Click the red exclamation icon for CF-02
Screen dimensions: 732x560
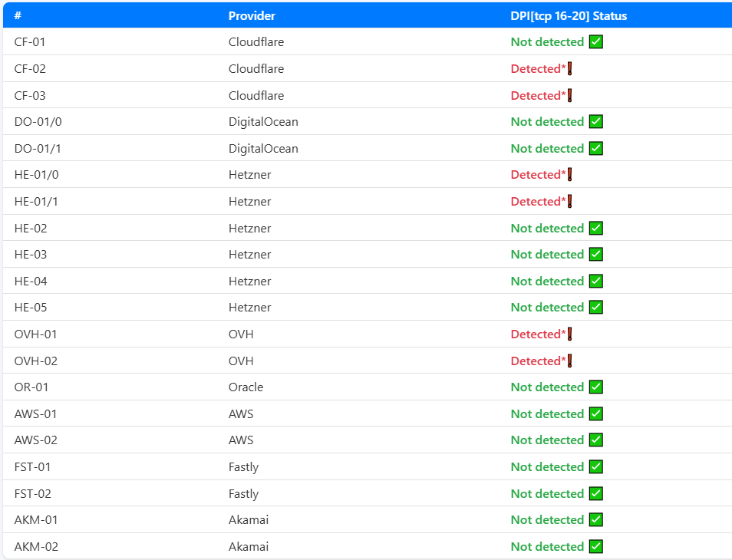pos(570,69)
